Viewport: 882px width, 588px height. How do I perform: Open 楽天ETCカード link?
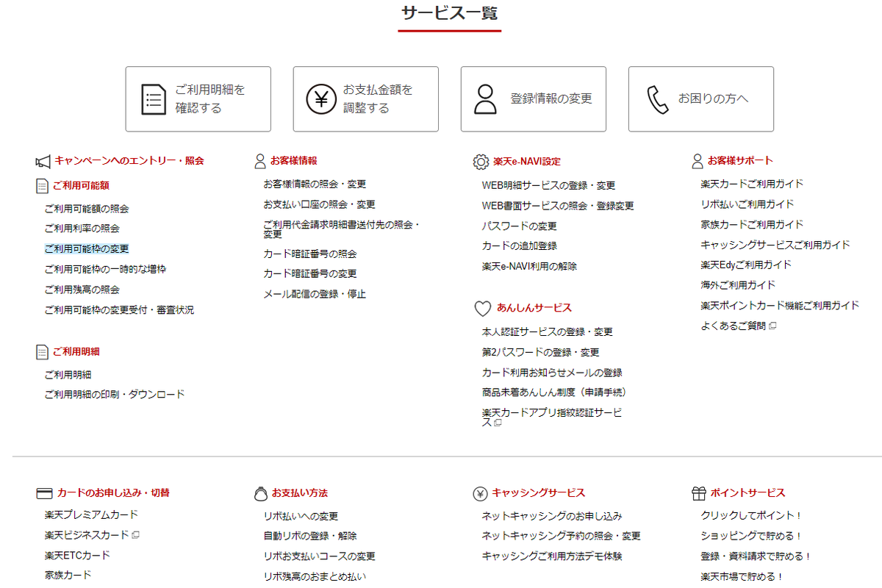(77, 555)
